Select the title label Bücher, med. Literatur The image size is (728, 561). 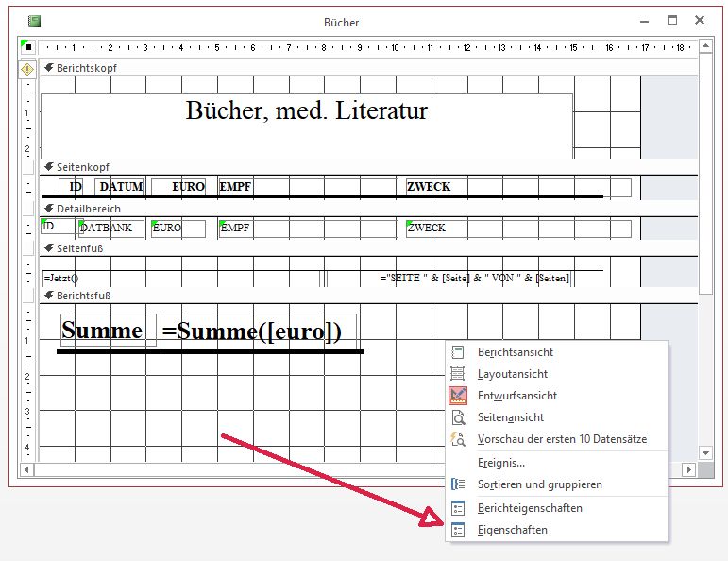click(x=307, y=127)
